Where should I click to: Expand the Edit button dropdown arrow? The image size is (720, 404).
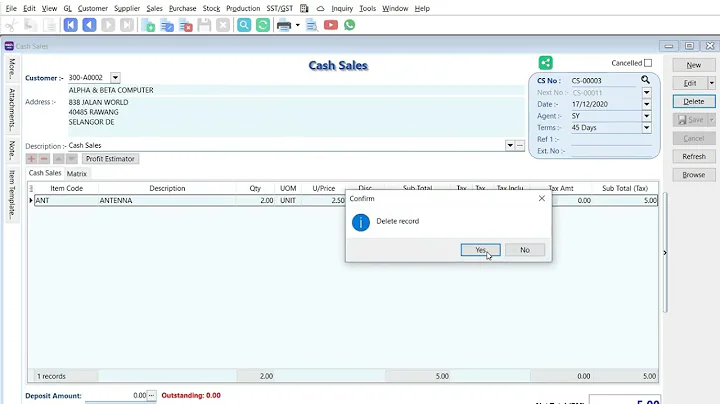coord(711,83)
